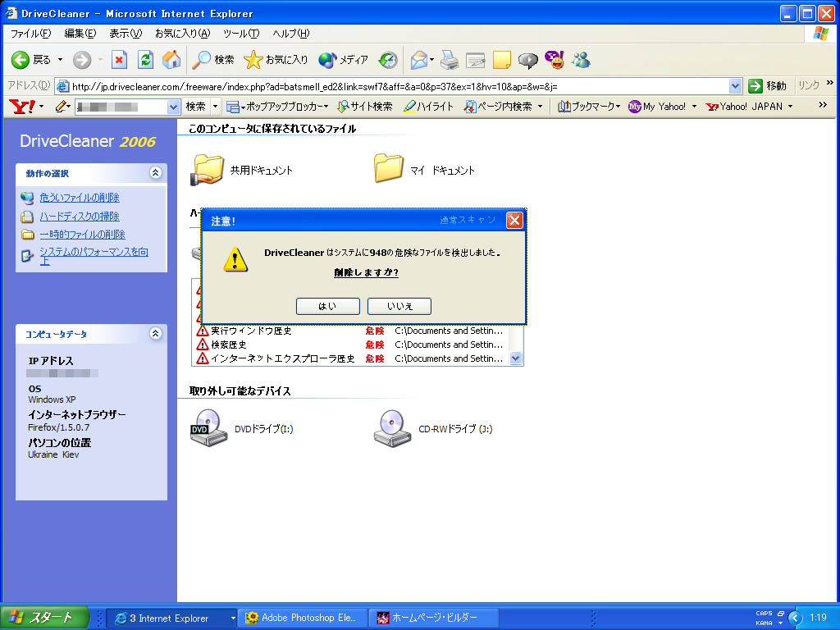The height and width of the screenshot is (630, 840).
Task: Click the yellow note icon in the toolbar
Action: coord(501,59)
